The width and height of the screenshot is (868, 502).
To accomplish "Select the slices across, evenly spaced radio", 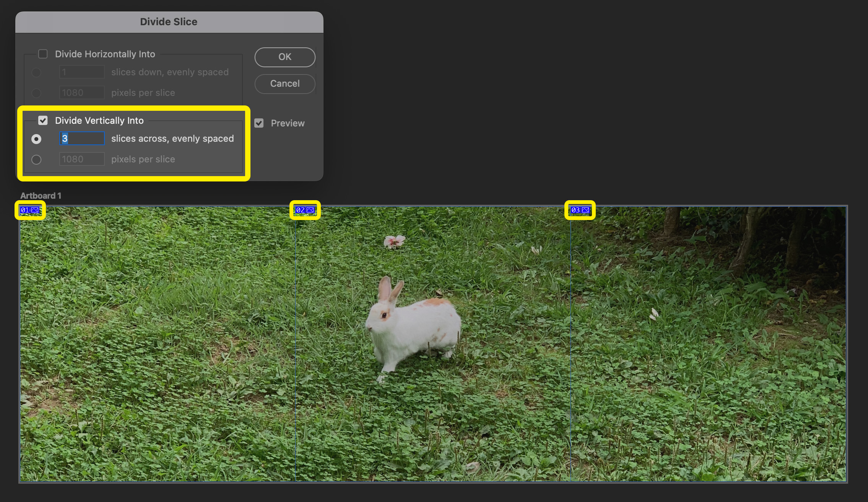I will coord(36,139).
